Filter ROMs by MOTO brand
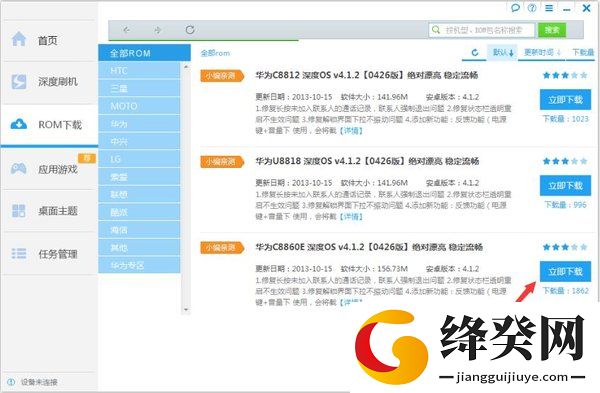This screenshot has width=600, height=393. pyautogui.click(x=139, y=106)
